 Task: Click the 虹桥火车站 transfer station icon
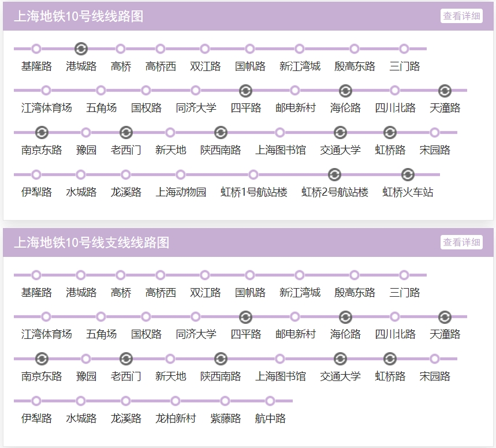pyautogui.click(x=408, y=174)
